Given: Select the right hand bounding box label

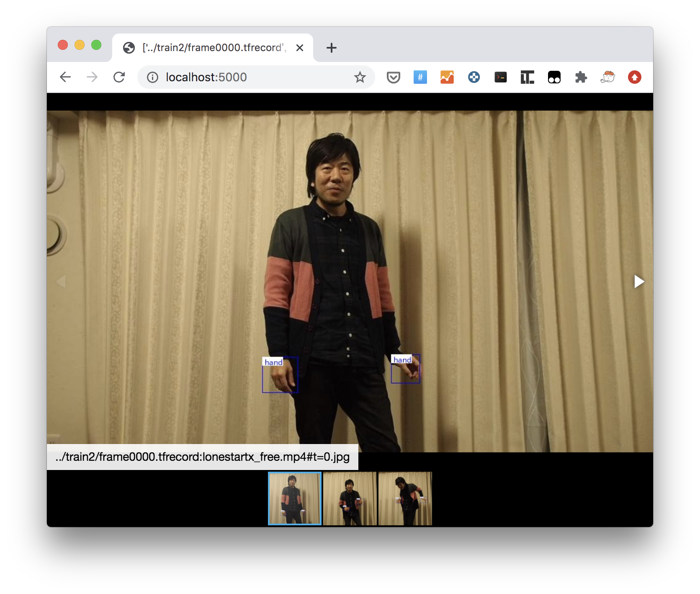Looking at the screenshot, I should pyautogui.click(x=401, y=359).
